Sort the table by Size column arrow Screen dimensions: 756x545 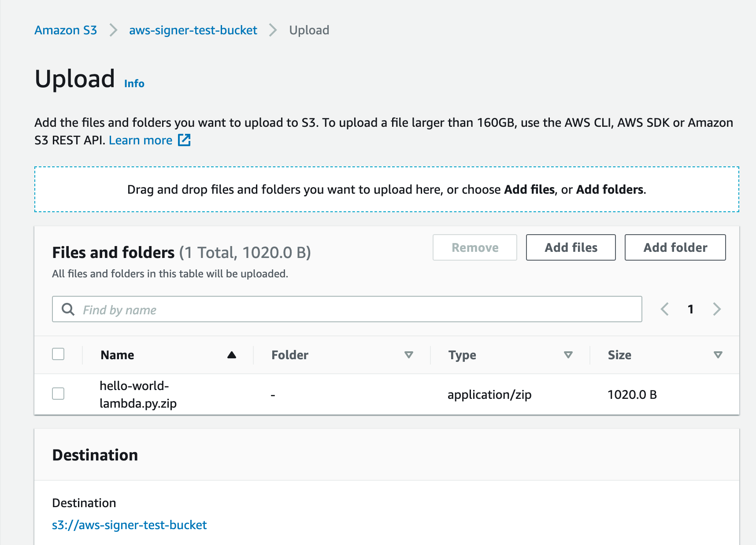click(x=718, y=355)
